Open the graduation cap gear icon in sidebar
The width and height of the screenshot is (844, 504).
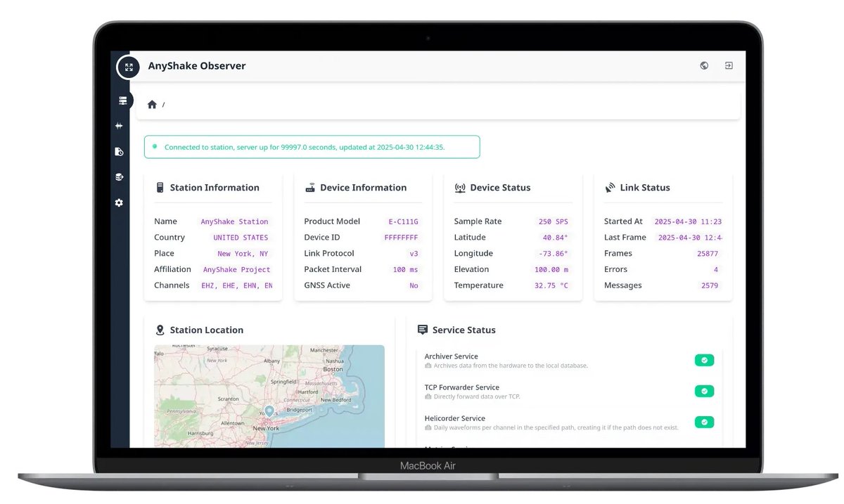(x=119, y=177)
